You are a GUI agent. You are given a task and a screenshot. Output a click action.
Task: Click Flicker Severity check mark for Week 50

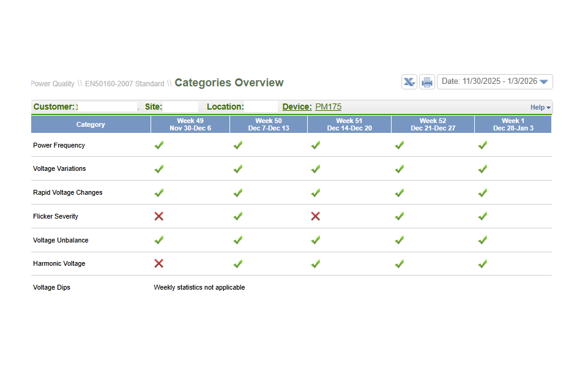point(238,216)
